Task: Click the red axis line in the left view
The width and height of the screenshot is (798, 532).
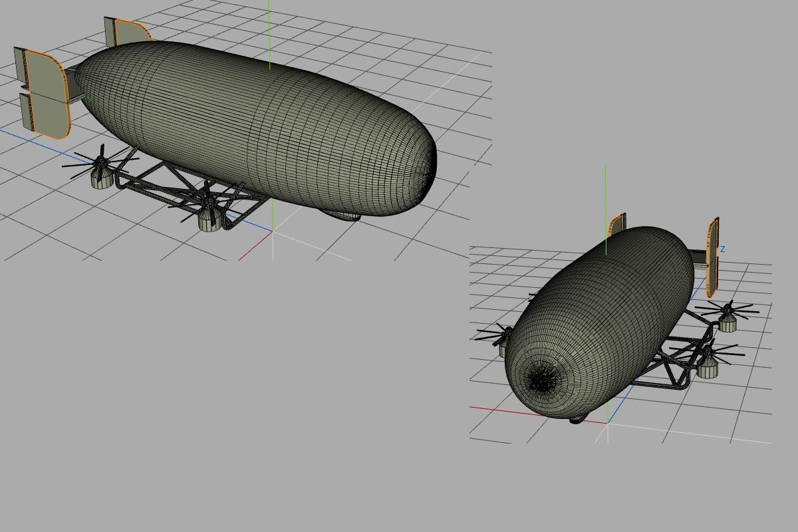Action: pyautogui.click(x=255, y=245)
